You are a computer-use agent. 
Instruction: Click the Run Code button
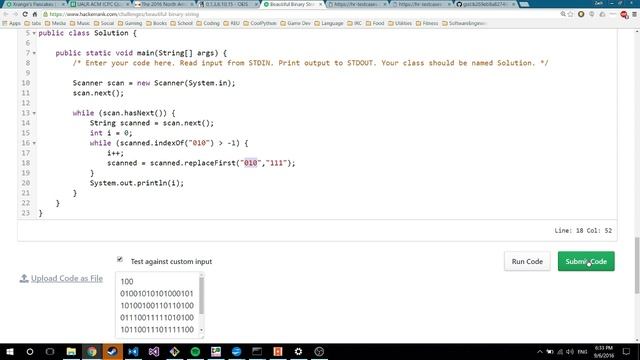coord(527,261)
